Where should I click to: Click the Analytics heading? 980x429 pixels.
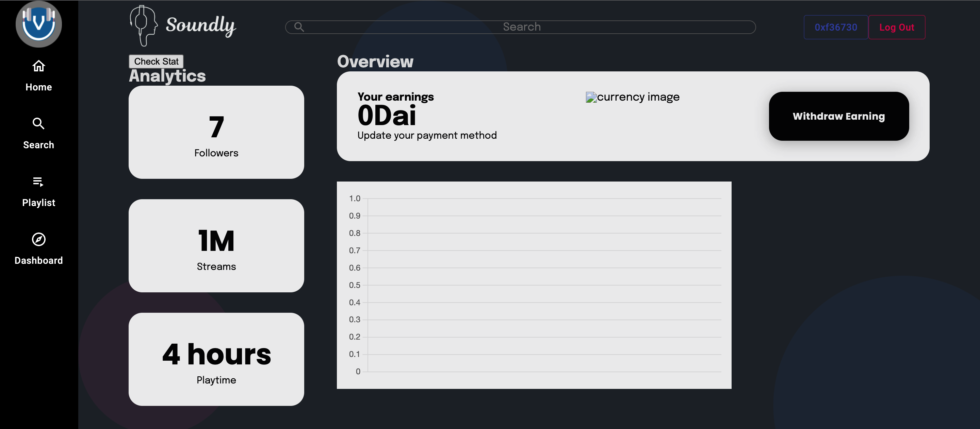click(167, 76)
